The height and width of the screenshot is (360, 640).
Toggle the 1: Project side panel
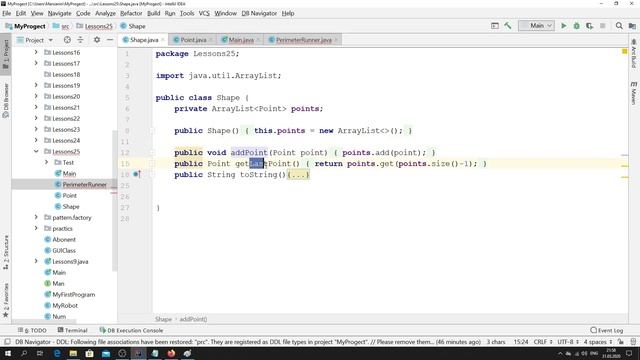pos(6,54)
